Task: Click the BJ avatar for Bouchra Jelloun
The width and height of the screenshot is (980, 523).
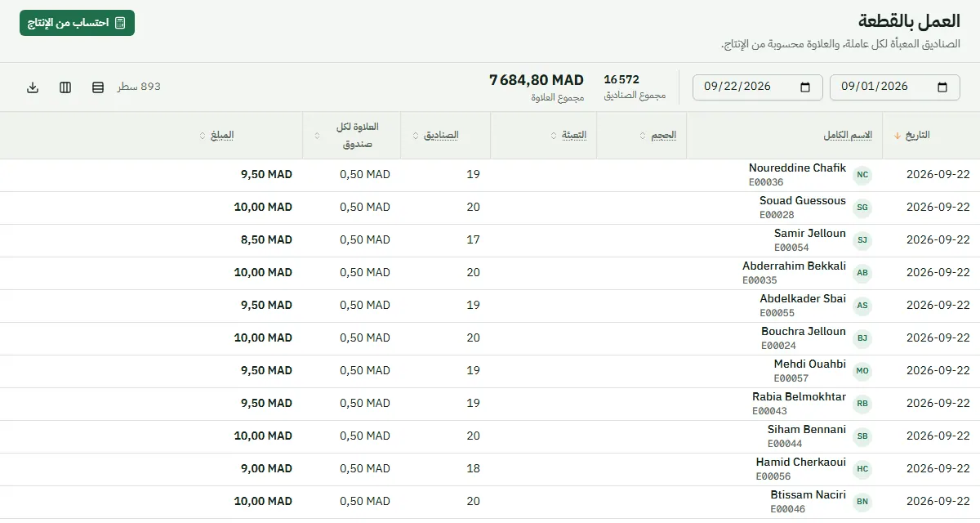Action: 862,338
